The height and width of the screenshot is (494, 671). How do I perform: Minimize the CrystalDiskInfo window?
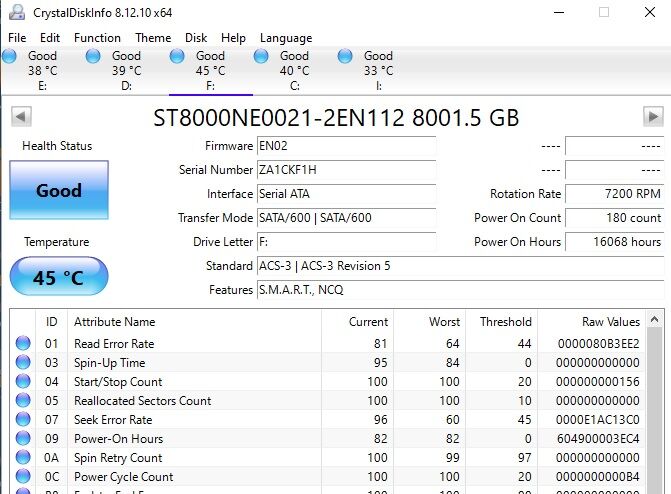[x=559, y=12]
